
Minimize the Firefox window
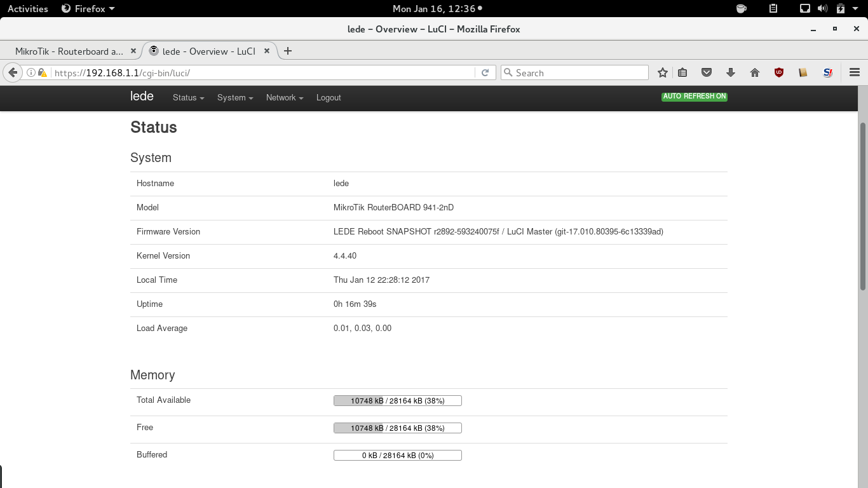pos(814,29)
